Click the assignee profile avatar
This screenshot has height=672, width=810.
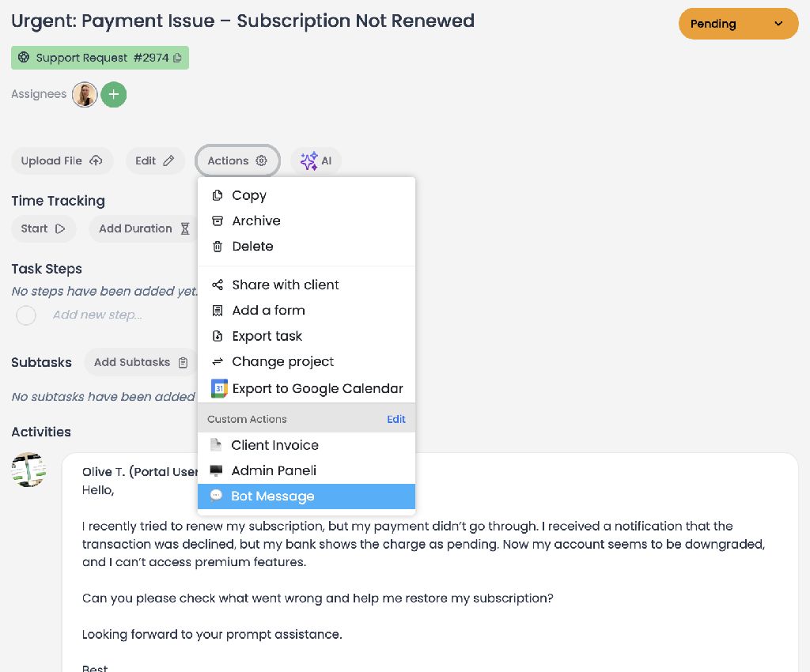coord(85,95)
